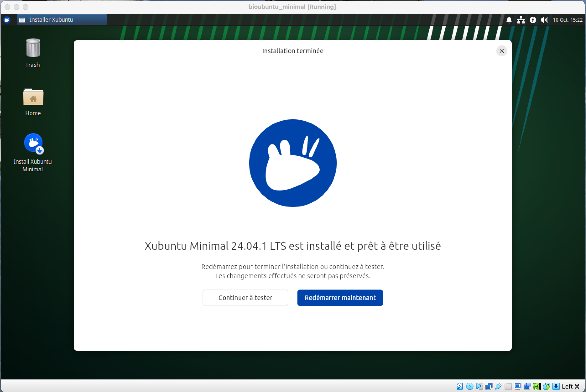
Task: Click Continuer à tester button
Action: click(245, 298)
